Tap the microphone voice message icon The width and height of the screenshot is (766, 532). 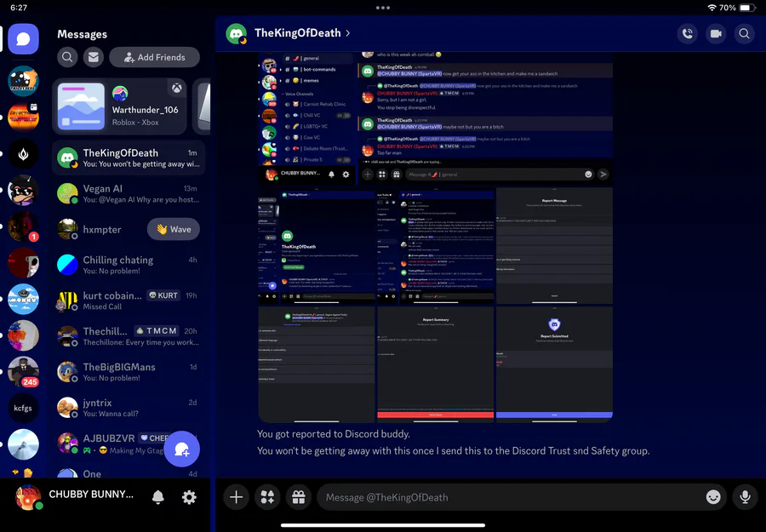pos(745,497)
